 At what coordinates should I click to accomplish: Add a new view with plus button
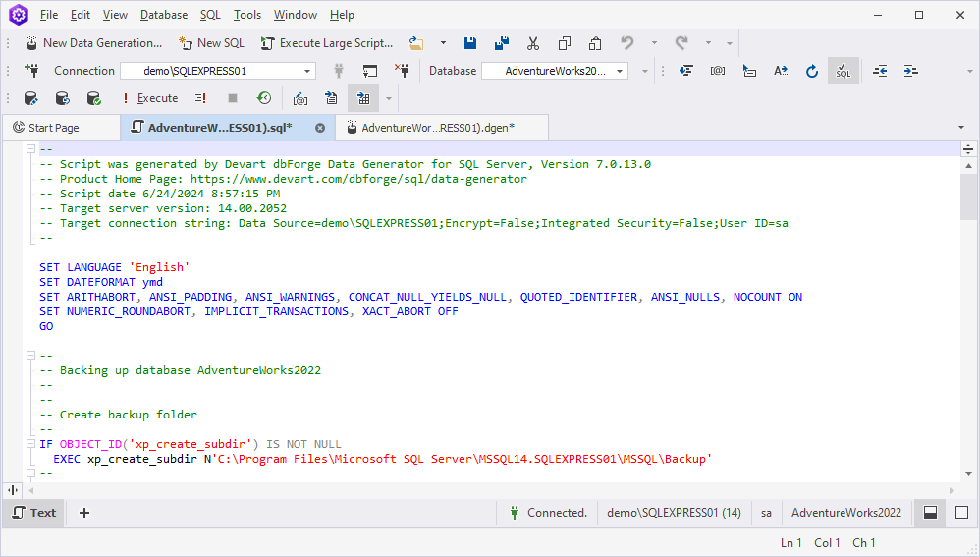coord(84,513)
